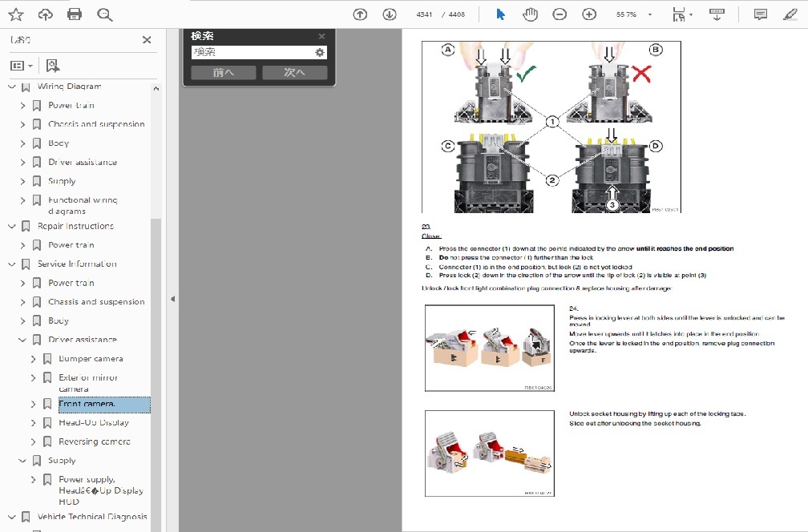Hide the navigation pane with the side chevron
The height and width of the screenshot is (532, 808).
point(172,297)
